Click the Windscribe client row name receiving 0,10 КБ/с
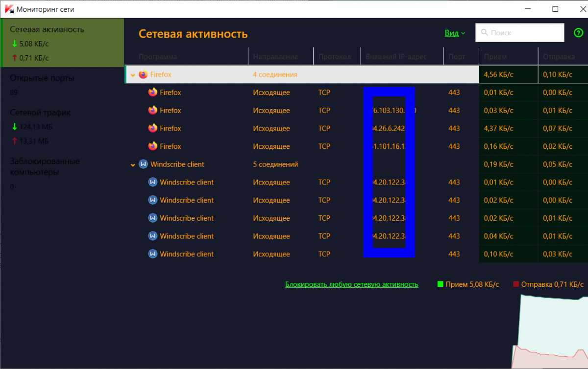The image size is (588, 369). coord(187,254)
